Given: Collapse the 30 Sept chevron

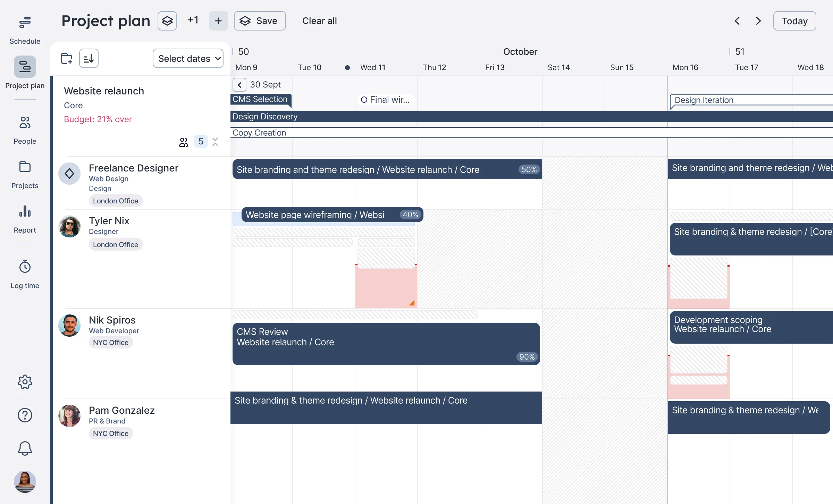Looking at the screenshot, I should pos(239,84).
